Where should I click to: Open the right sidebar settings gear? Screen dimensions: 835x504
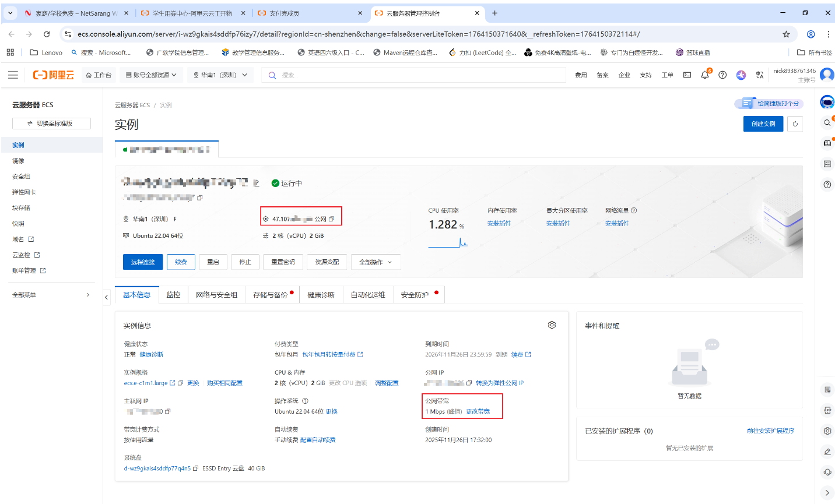(827, 431)
